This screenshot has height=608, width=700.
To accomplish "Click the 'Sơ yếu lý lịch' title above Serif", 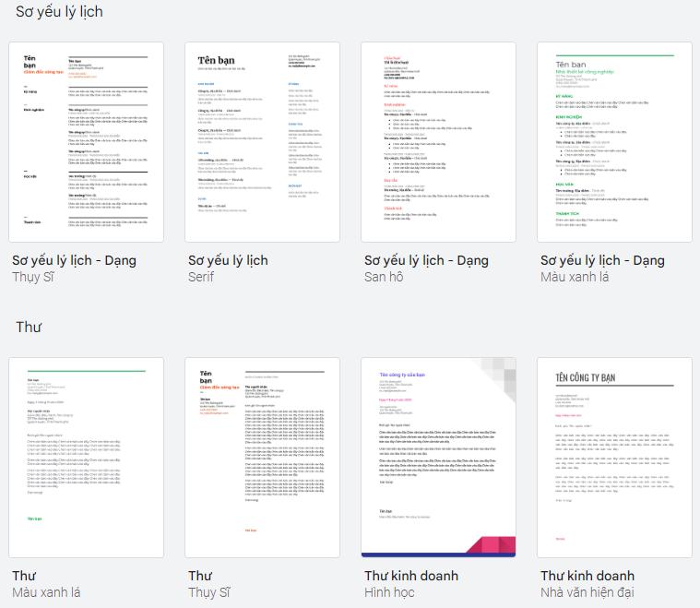I will [228, 260].
